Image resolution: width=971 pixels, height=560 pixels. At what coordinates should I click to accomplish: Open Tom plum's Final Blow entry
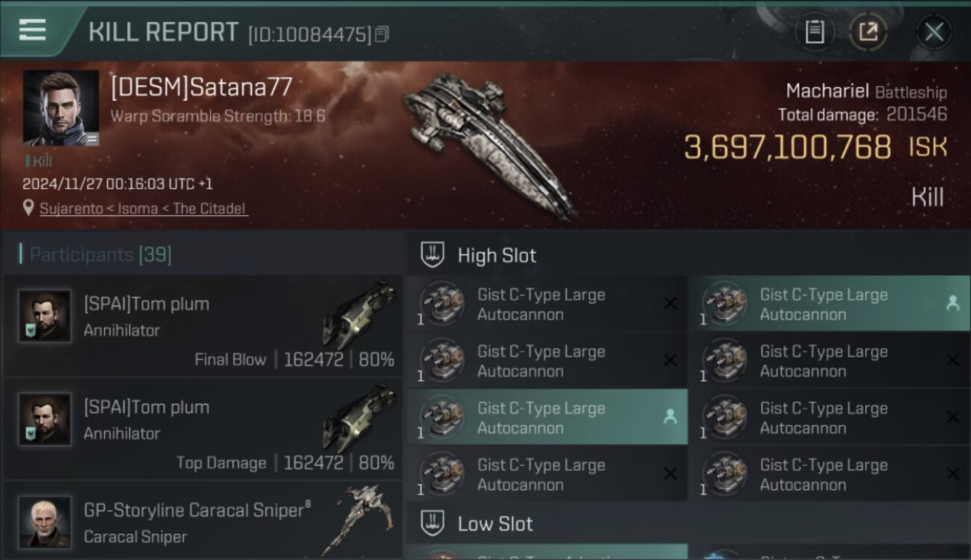[x=202, y=326]
